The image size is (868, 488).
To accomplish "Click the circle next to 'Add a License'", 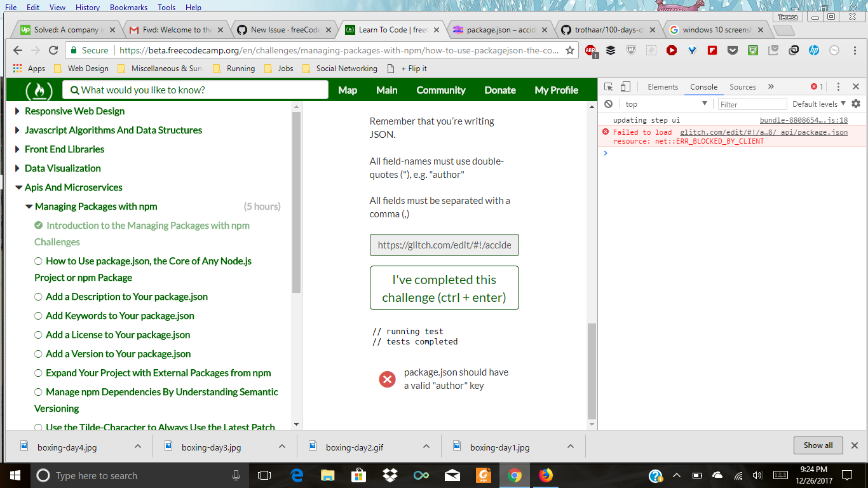I will click(38, 335).
